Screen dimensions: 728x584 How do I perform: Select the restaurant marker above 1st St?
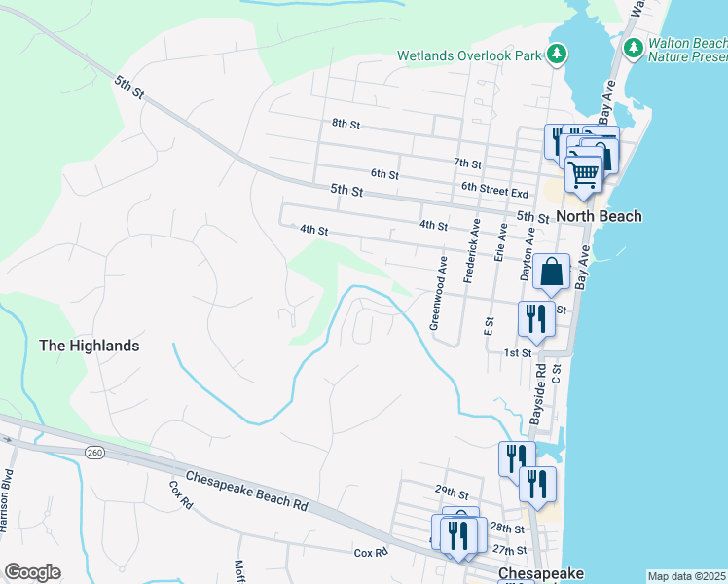(x=535, y=317)
